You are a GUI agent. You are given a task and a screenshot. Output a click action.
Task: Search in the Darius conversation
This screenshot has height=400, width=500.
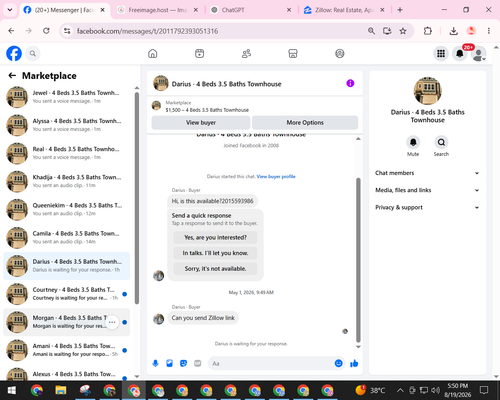(x=441, y=142)
